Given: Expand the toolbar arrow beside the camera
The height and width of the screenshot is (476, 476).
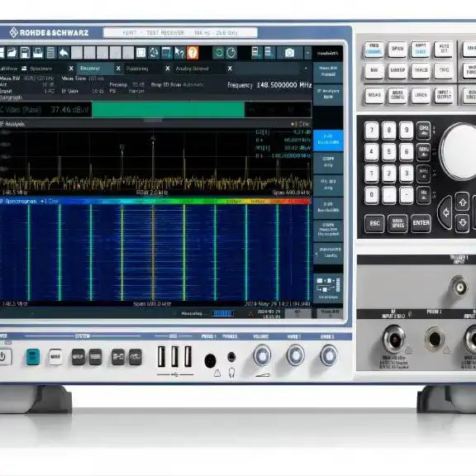Looking at the screenshot, I should click(307, 53).
